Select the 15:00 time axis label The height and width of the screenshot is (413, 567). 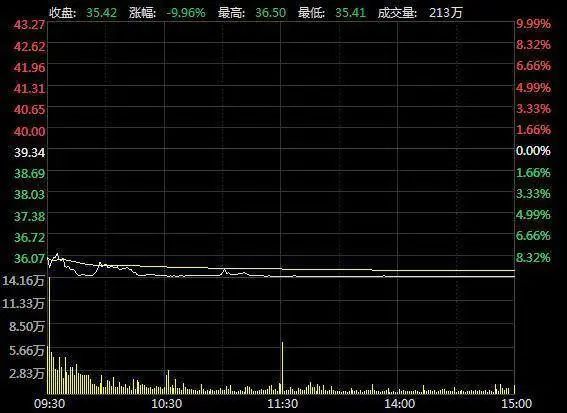[x=517, y=404]
